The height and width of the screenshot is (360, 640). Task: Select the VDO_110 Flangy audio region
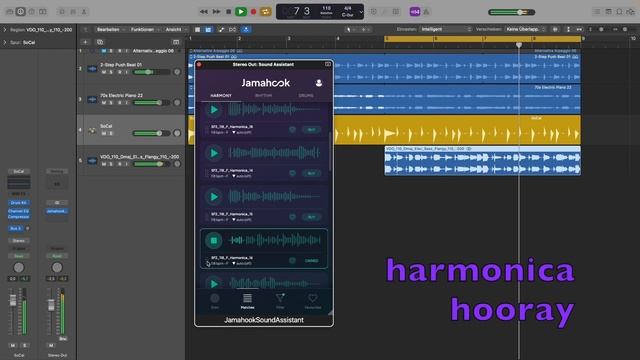[482, 161]
